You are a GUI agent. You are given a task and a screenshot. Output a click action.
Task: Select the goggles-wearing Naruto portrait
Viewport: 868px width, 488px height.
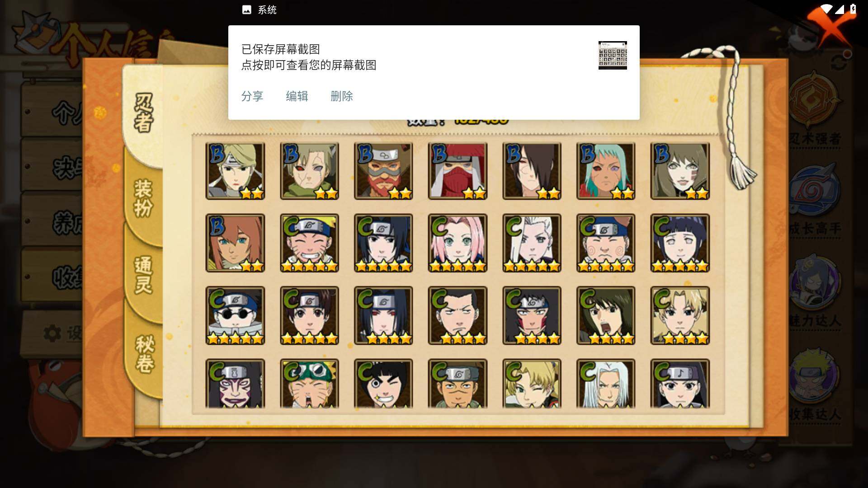[309, 384]
